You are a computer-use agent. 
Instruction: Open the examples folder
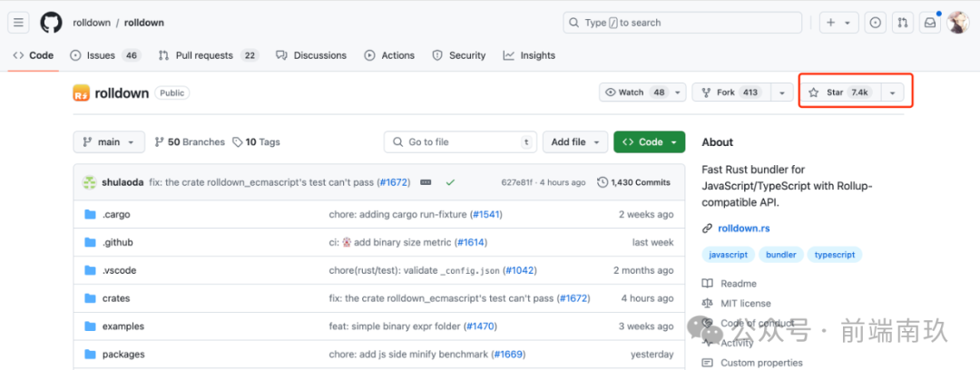pyautogui.click(x=123, y=326)
